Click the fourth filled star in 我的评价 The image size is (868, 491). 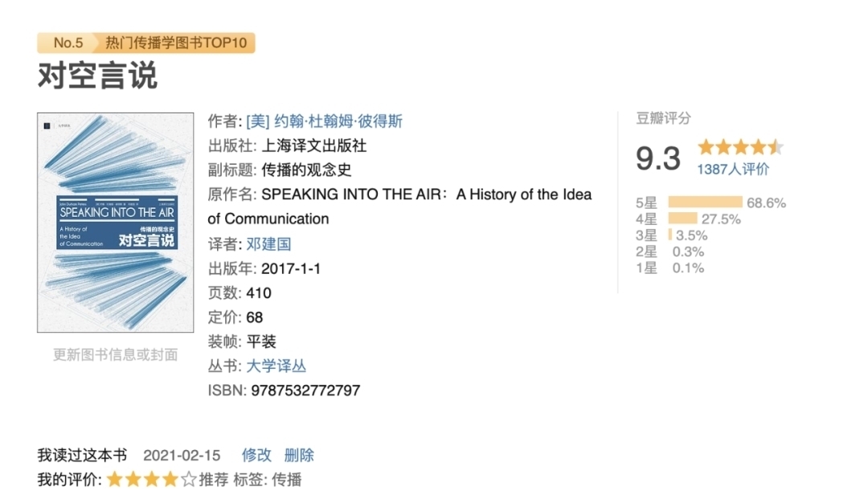click(170, 480)
